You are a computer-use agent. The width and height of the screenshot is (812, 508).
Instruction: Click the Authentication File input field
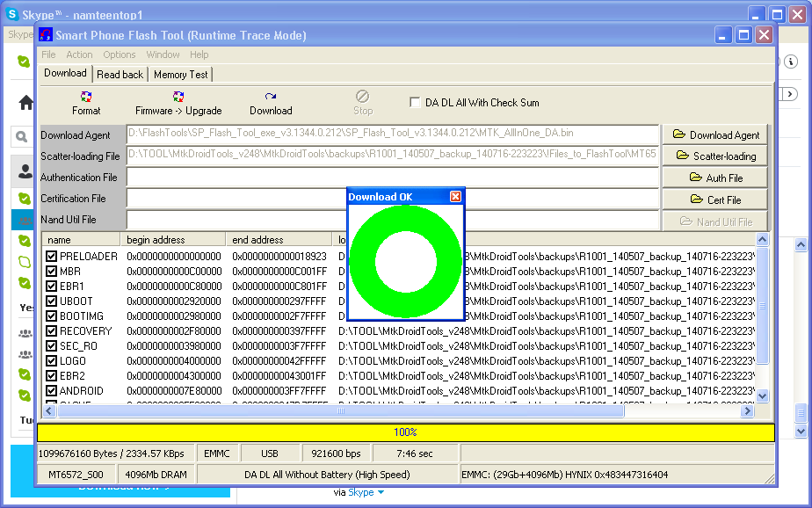[x=393, y=177]
